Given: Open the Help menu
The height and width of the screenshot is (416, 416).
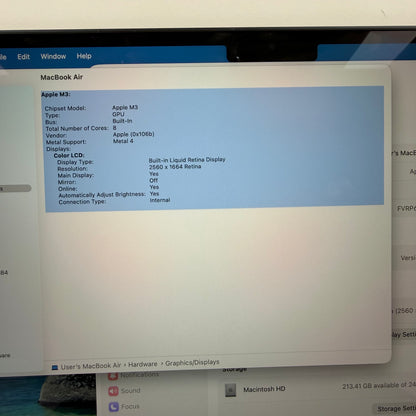Looking at the screenshot, I should [x=84, y=56].
